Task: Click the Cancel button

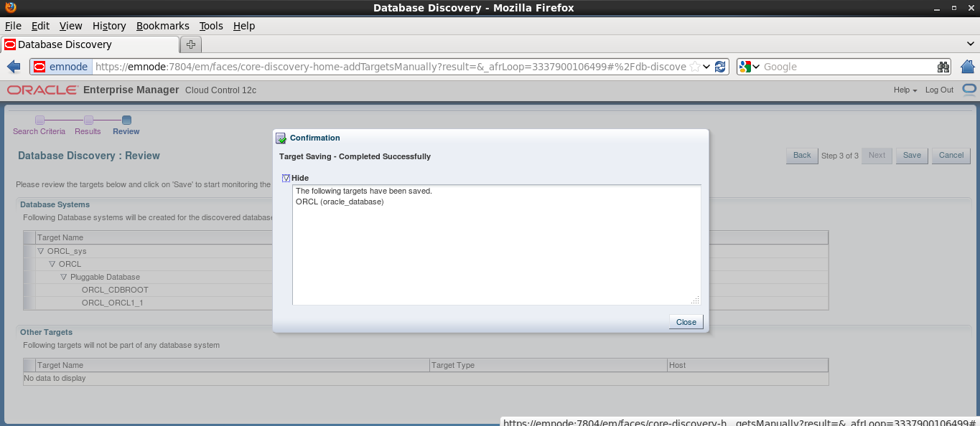Action: (951, 156)
